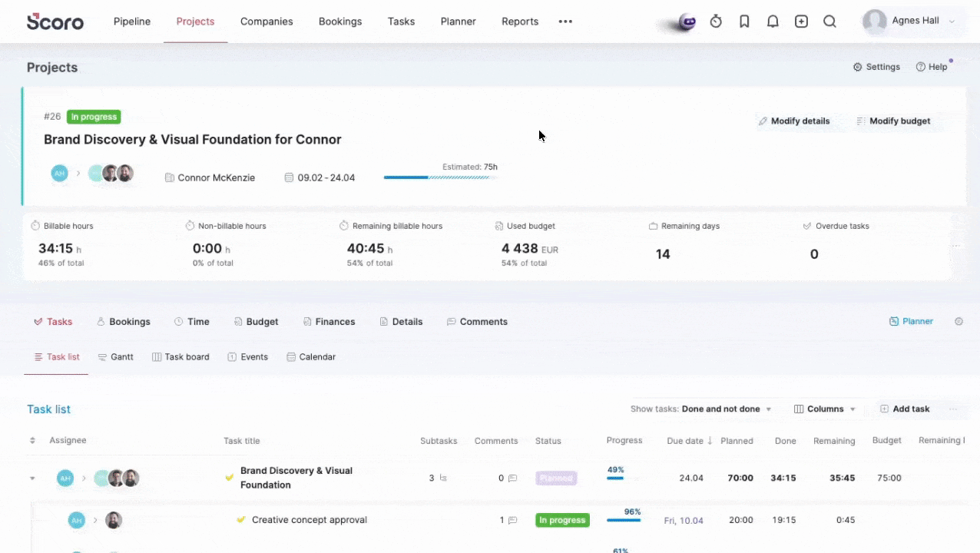
Task: Open the search magnifier icon
Action: pos(829,22)
